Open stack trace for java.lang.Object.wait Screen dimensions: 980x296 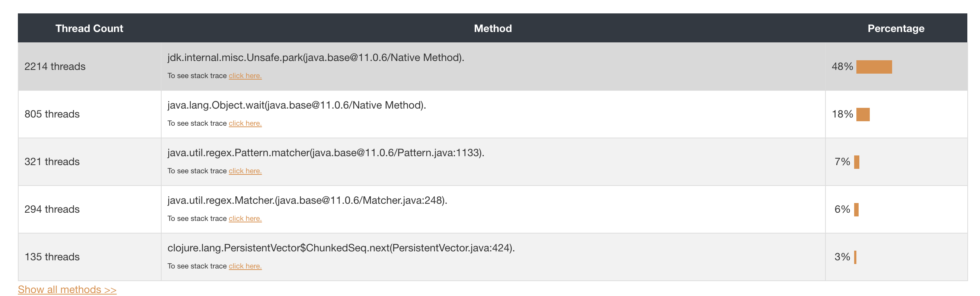pos(245,123)
